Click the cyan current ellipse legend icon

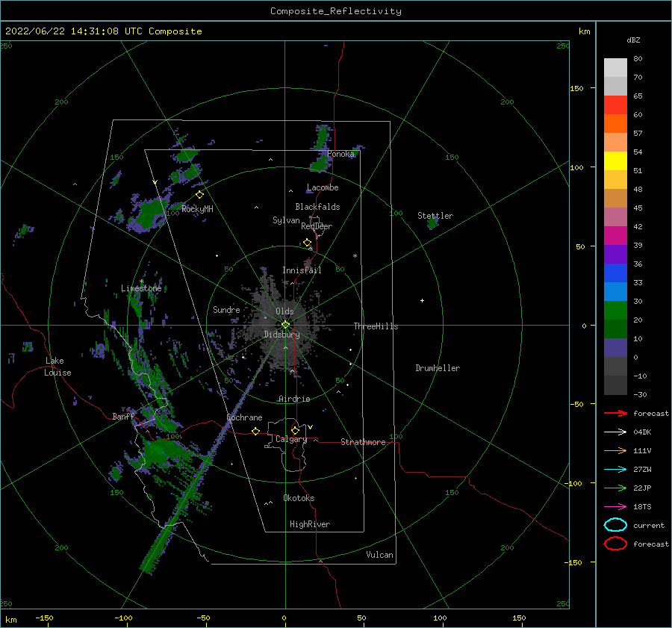pos(615,525)
